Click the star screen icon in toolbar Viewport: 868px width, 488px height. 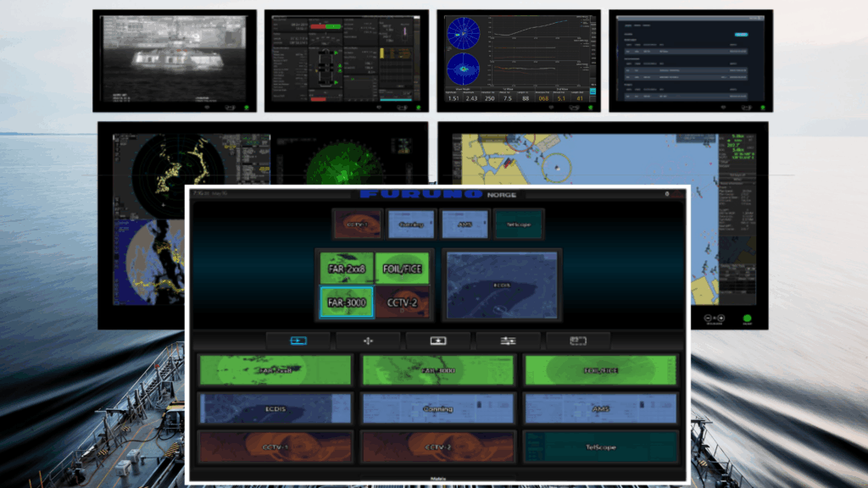pos(438,341)
